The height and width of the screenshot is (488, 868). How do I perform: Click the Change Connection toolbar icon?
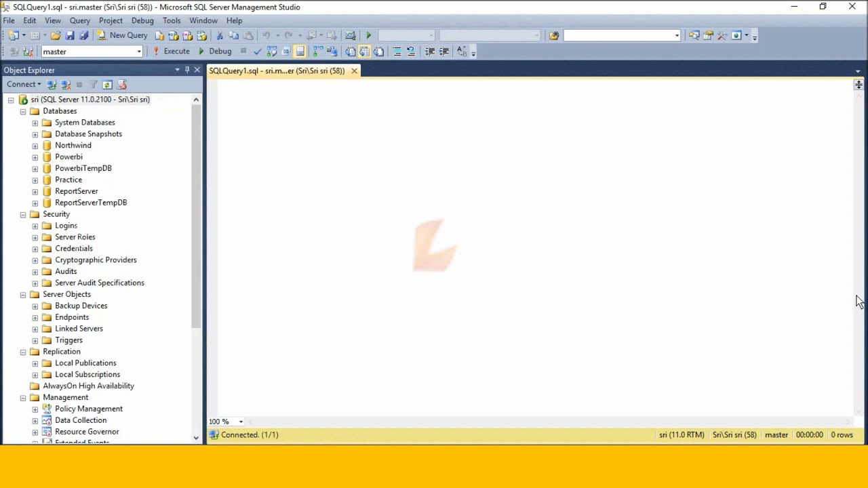(x=28, y=52)
